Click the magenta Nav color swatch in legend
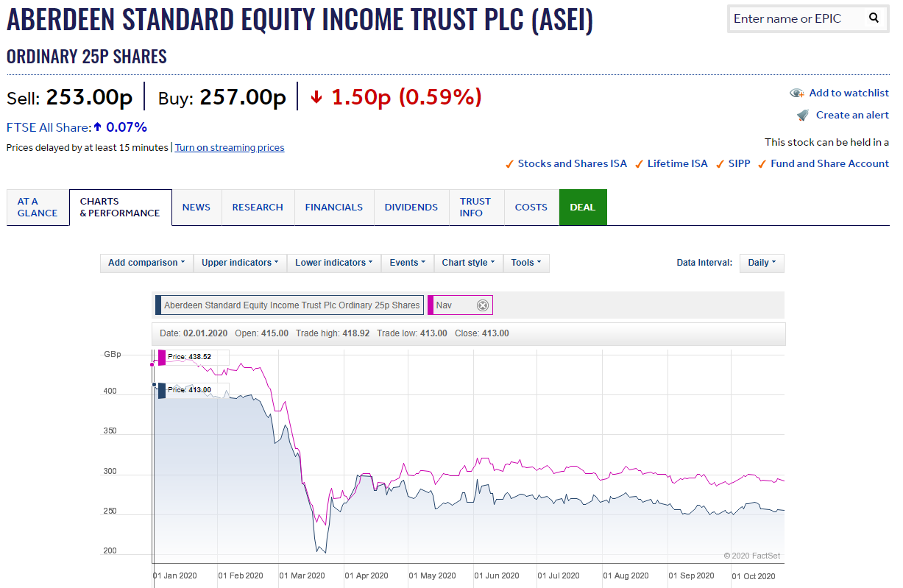The image size is (903, 588). tap(431, 305)
